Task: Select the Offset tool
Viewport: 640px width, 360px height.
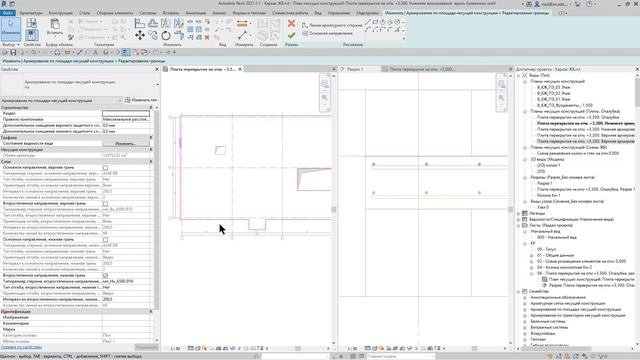Action: click(x=153, y=24)
